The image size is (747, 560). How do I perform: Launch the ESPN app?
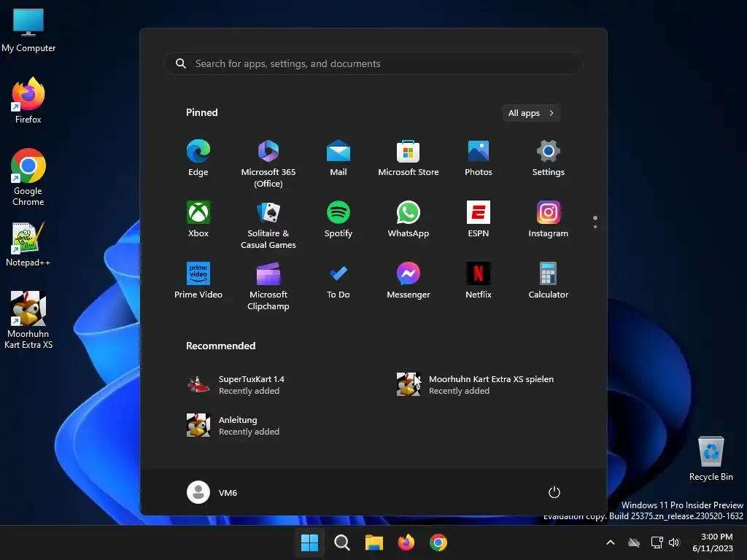tap(479, 219)
